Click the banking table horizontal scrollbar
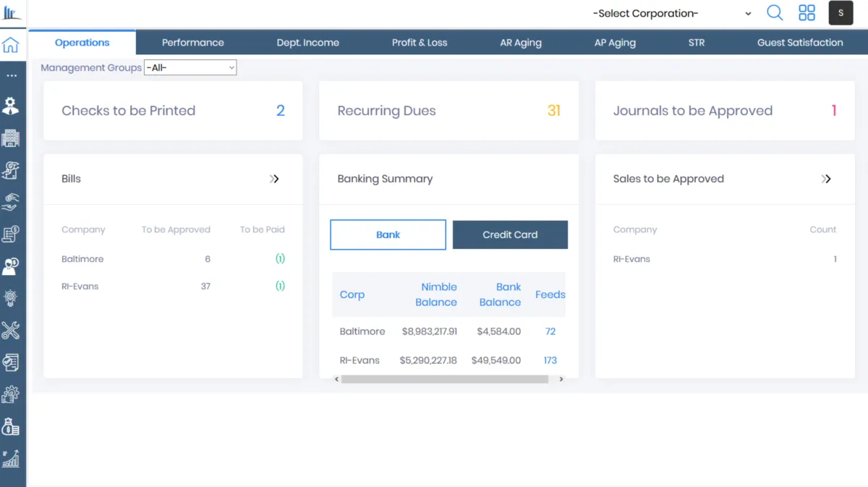 444,379
